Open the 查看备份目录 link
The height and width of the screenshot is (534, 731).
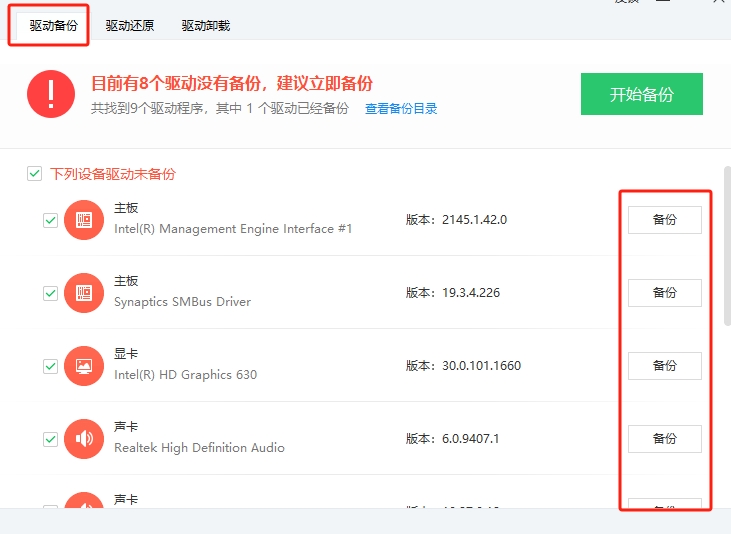pyautogui.click(x=401, y=109)
